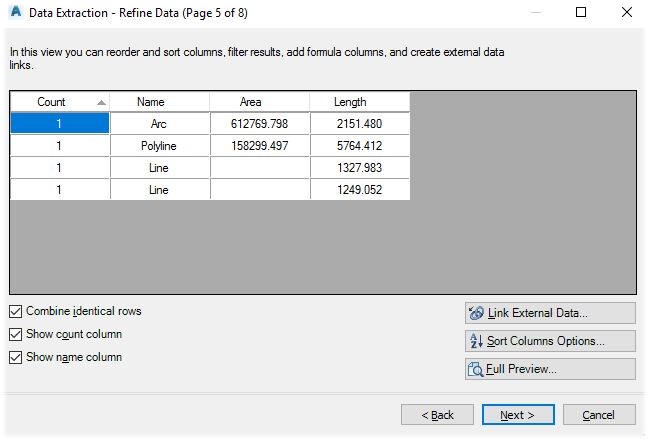Close the Data Extraction dialog

pos(627,12)
